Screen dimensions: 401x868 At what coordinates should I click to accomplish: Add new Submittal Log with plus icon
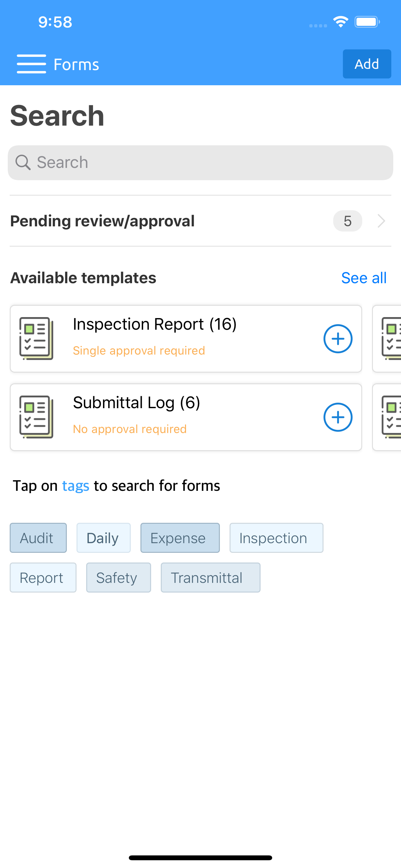[338, 417]
